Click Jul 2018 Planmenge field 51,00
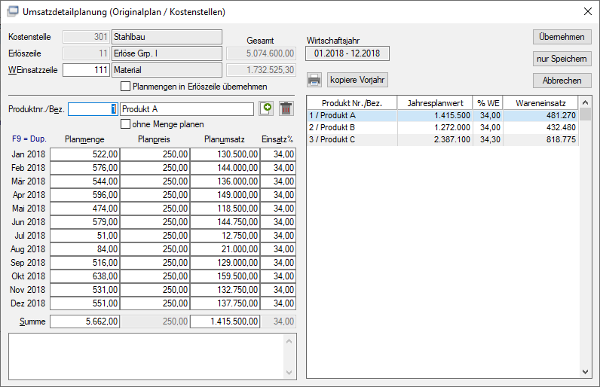Viewport: 600px width, 387px height. (85, 235)
